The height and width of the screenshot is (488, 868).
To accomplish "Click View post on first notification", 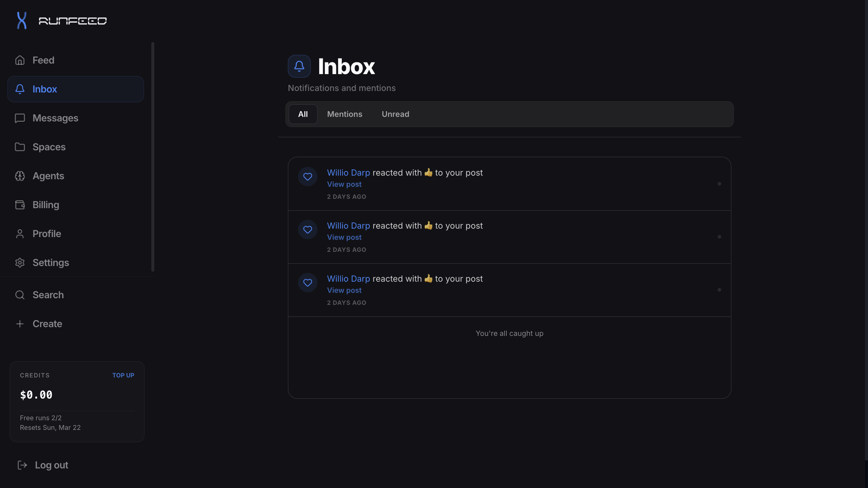I will coord(344,184).
